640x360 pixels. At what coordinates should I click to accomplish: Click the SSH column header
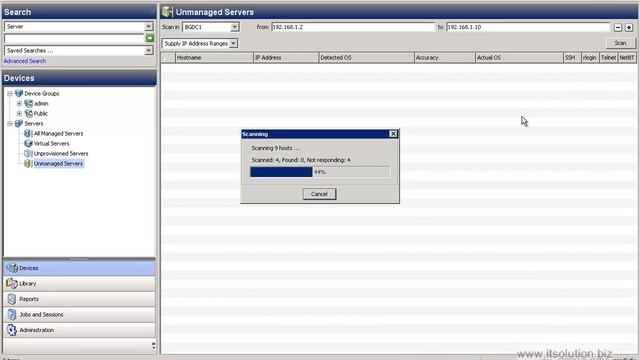(572, 58)
